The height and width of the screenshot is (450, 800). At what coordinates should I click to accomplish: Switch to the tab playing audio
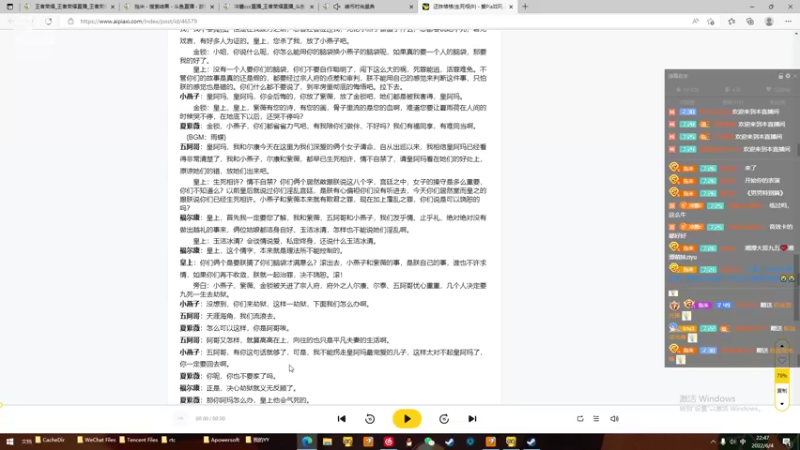pyautogui.click(x=367, y=7)
